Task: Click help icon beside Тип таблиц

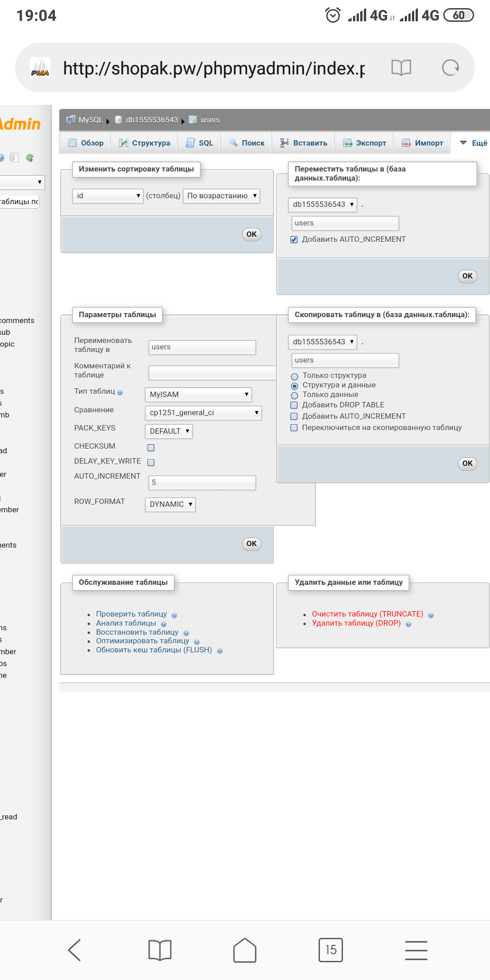Action: pos(120,392)
